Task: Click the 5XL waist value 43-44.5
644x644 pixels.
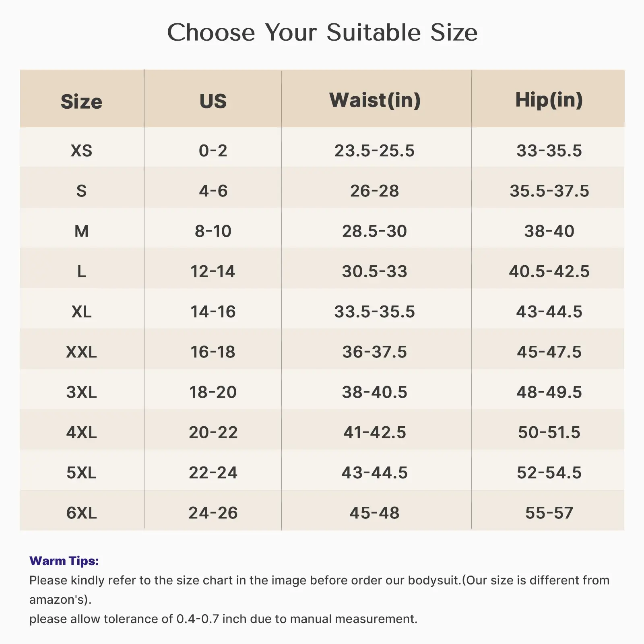Action: (x=374, y=473)
